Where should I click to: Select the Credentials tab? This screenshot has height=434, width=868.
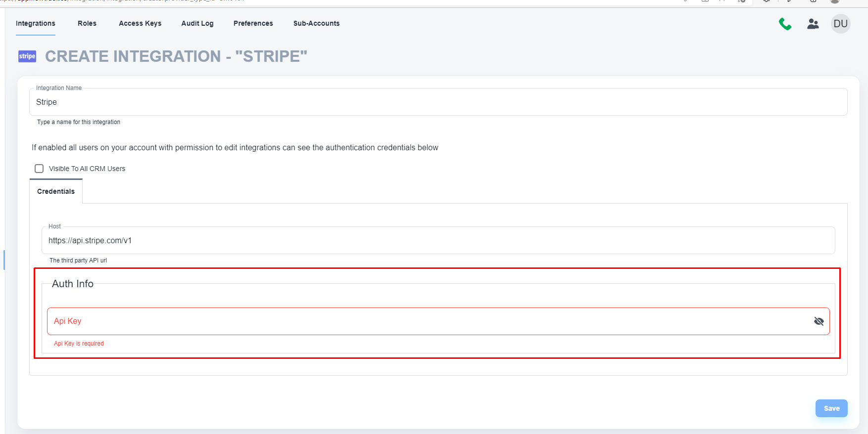click(56, 191)
